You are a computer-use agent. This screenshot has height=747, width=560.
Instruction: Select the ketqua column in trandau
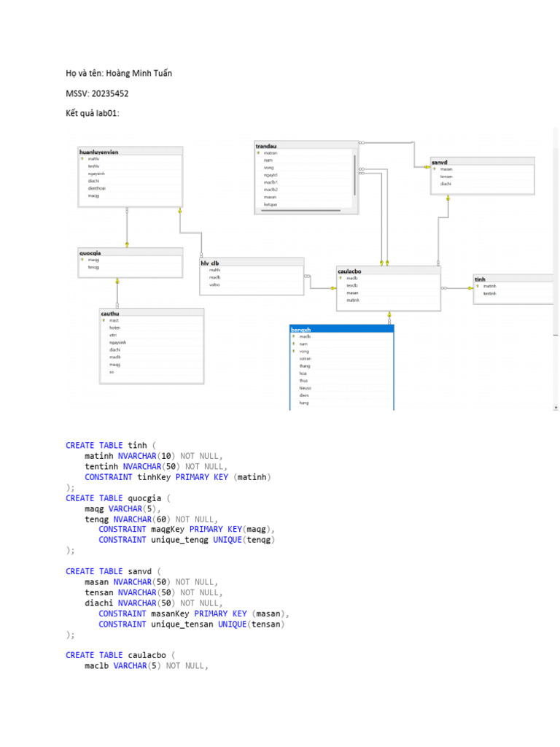click(271, 204)
